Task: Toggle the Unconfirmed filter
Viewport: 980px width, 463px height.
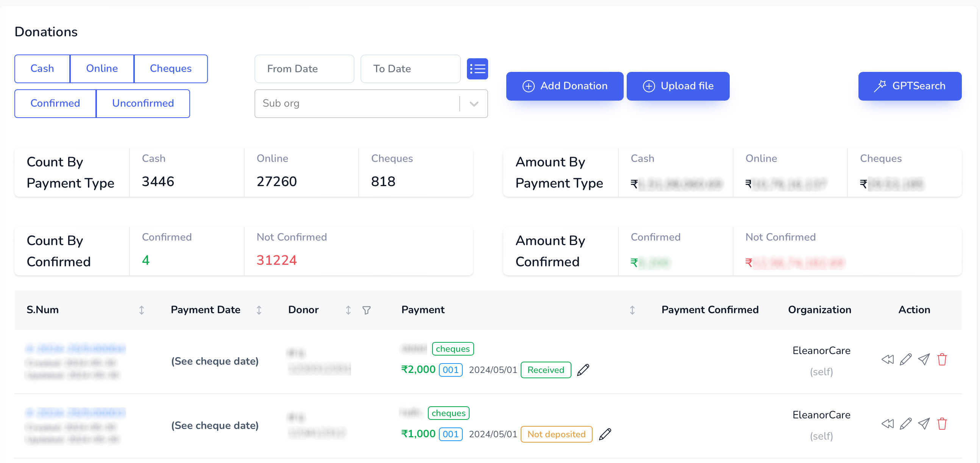Action: tap(143, 103)
